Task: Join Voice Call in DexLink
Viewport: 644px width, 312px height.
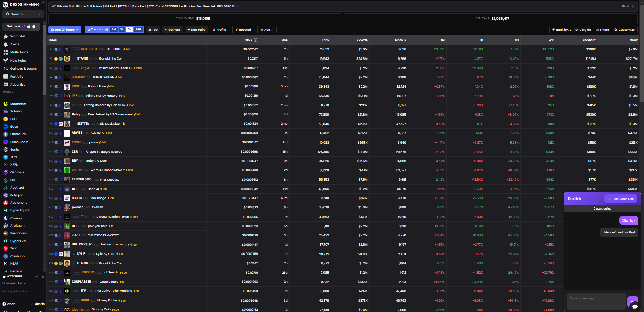Action: tap(620, 199)
